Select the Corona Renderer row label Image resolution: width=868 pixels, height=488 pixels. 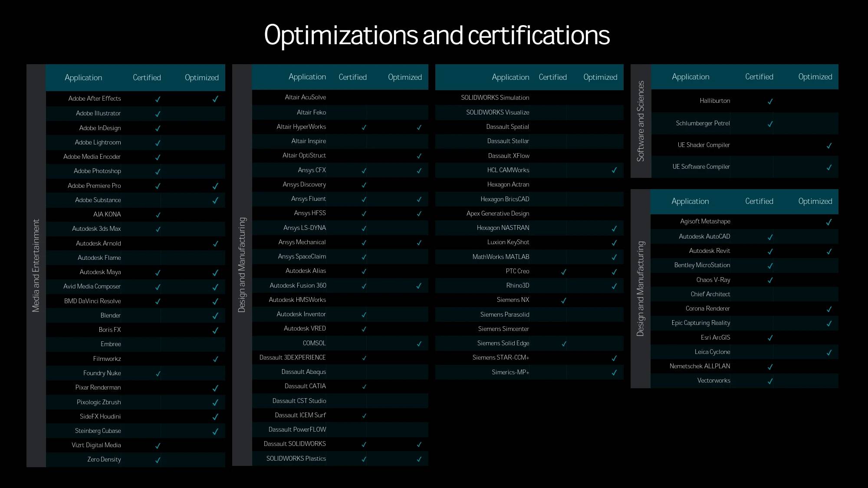pyautogui.click(x=708, y=308)
